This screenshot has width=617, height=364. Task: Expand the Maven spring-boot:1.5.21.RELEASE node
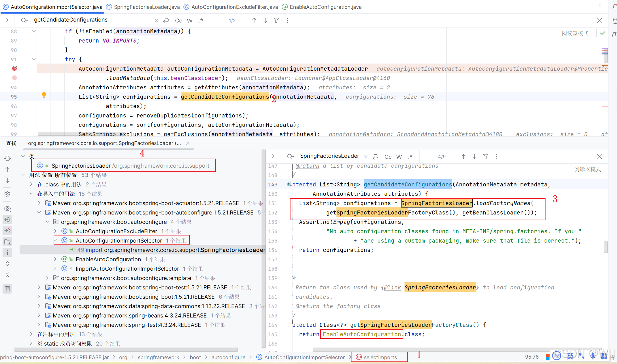tap(39, 296)
